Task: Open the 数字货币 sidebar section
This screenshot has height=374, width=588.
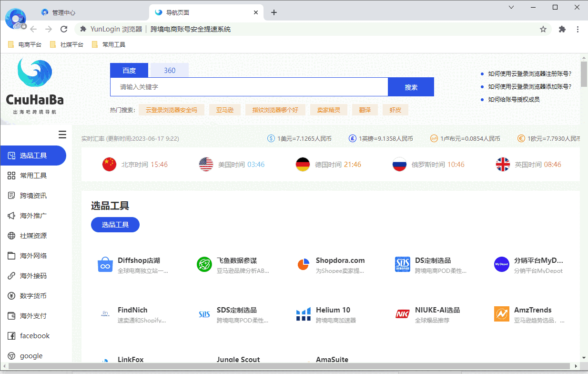Action: coord(33,295)
